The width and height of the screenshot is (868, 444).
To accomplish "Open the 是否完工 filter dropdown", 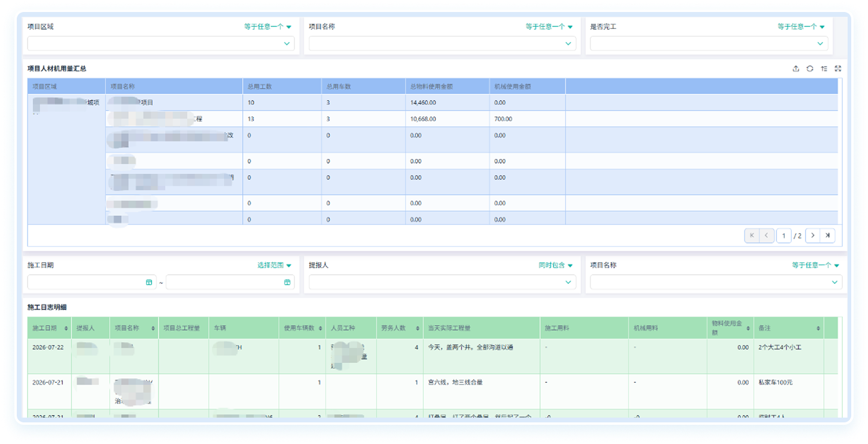I will (709, 43).
